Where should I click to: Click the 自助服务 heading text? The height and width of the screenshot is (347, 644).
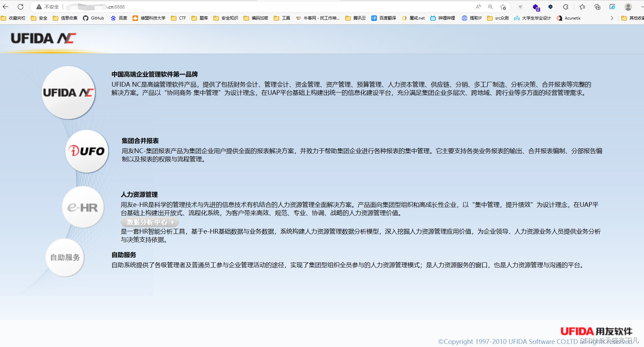click(124, 255)
